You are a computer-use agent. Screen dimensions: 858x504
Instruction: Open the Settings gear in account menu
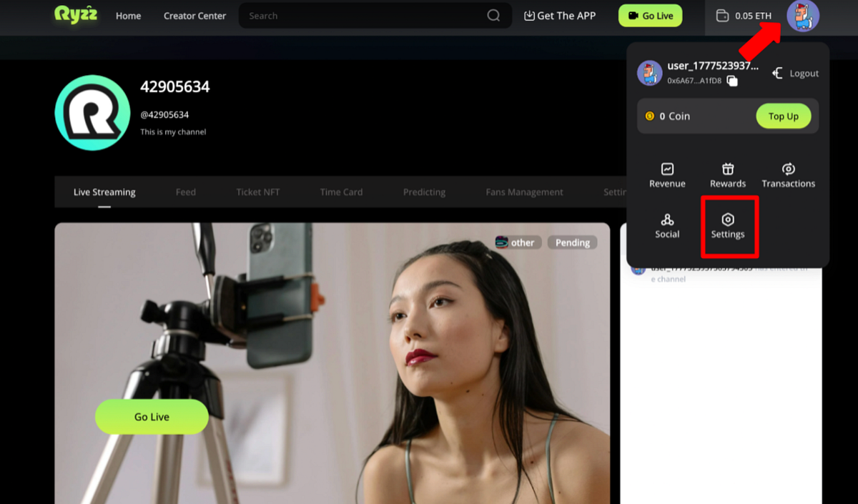point(729,221)
